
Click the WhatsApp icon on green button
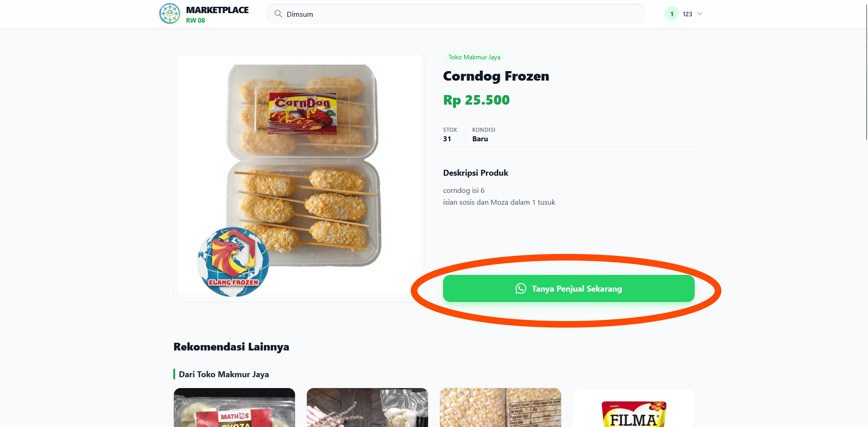pos(521,288)
